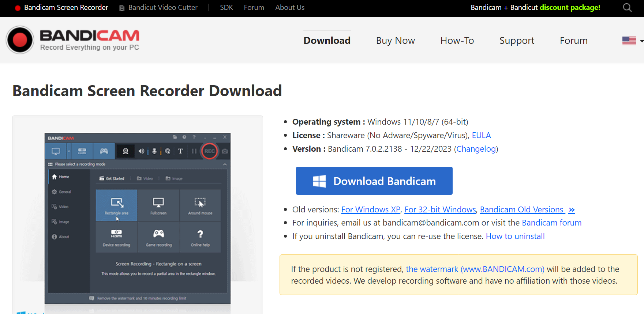Click pause icon in app preview toolbar
This screenshot has height=314, width=644.
point(194,151)
